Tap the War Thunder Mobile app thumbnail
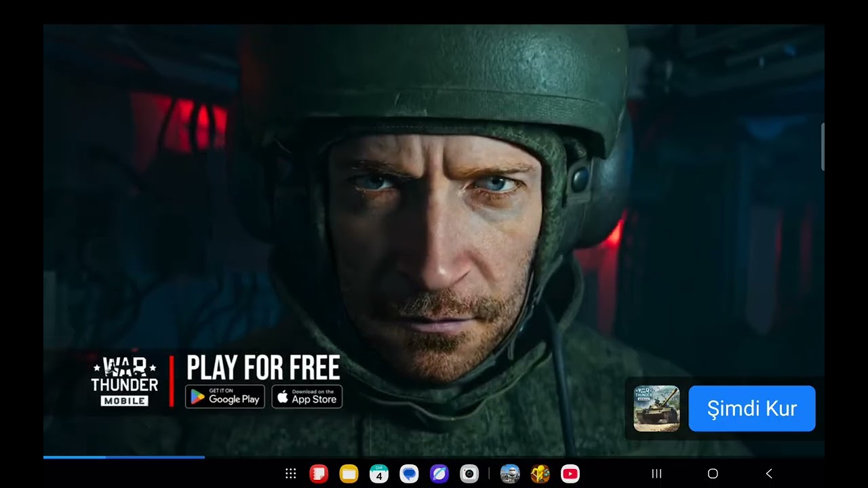868x488 pixels. coord(656,409)
